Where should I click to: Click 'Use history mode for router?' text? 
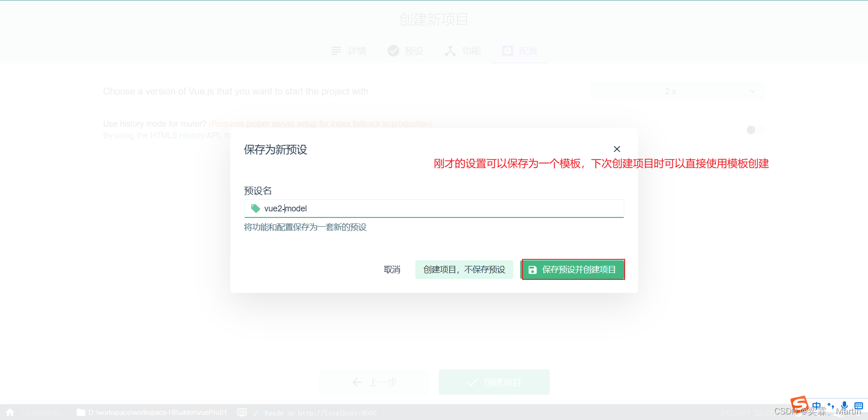pos(155,124)
